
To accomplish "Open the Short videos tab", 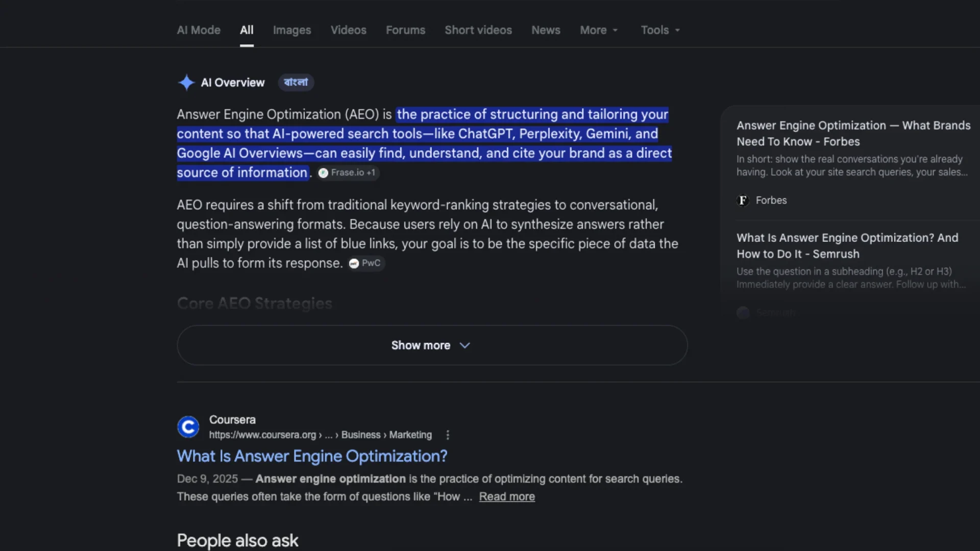I will point(478,30).
